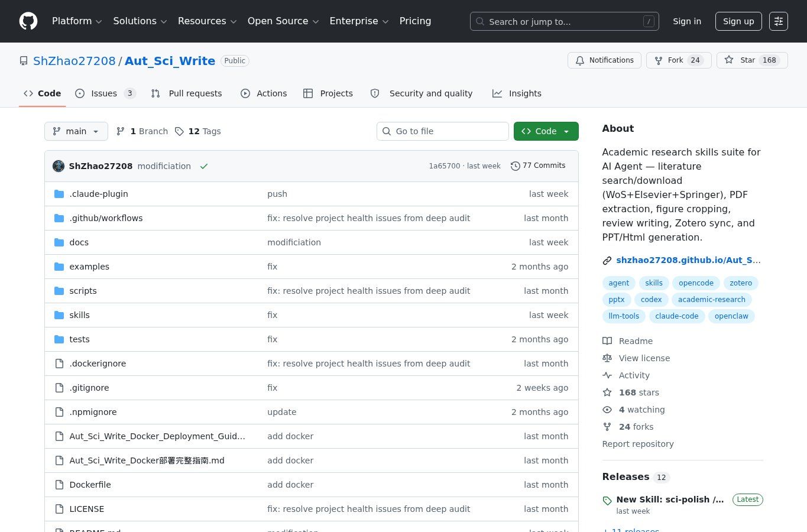Select the scripts folder icon
Viewport: 807px width, 532px height.
(x=59, y=291)
